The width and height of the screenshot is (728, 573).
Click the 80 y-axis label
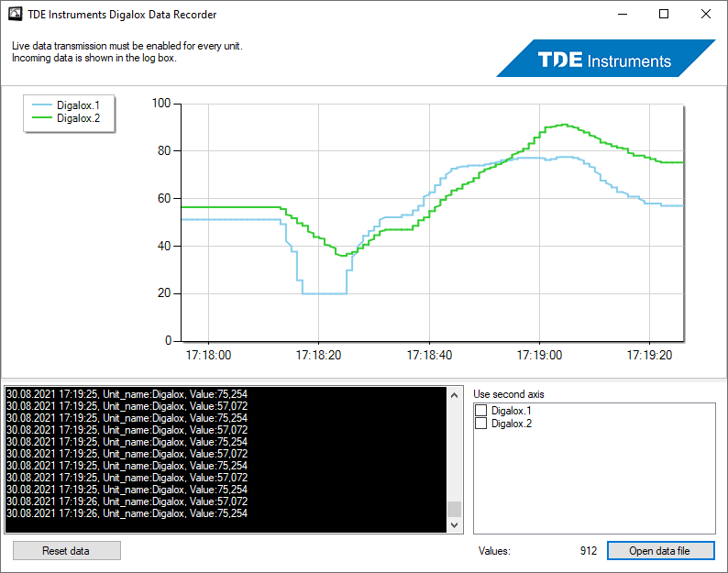pos(164,150)
